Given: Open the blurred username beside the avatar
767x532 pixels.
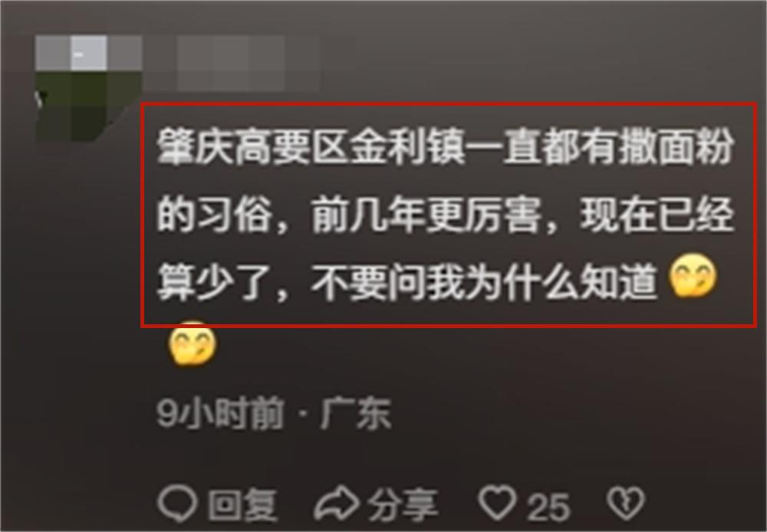Looking at the screenshot, I should click(248, 63).
